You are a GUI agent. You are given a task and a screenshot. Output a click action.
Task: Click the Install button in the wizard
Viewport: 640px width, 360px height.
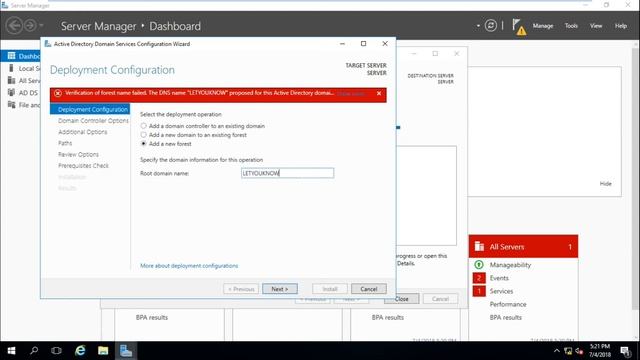click(x=330, y=289)
